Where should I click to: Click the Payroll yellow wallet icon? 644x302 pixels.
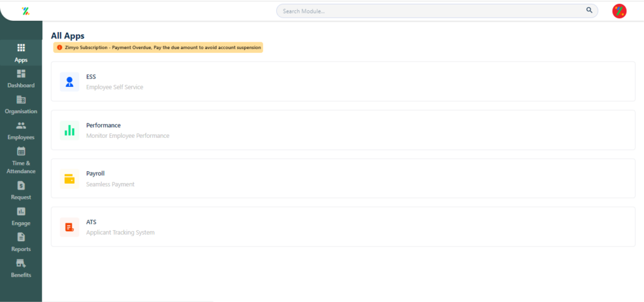pos(69,178)
